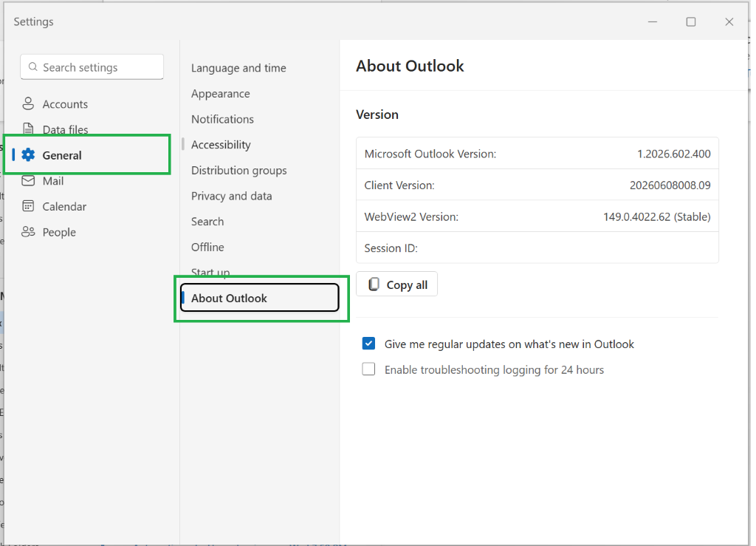The width and height of the screenshot is (756, 546).
Task: Minimize the Settings window
Action: [653, 21]
